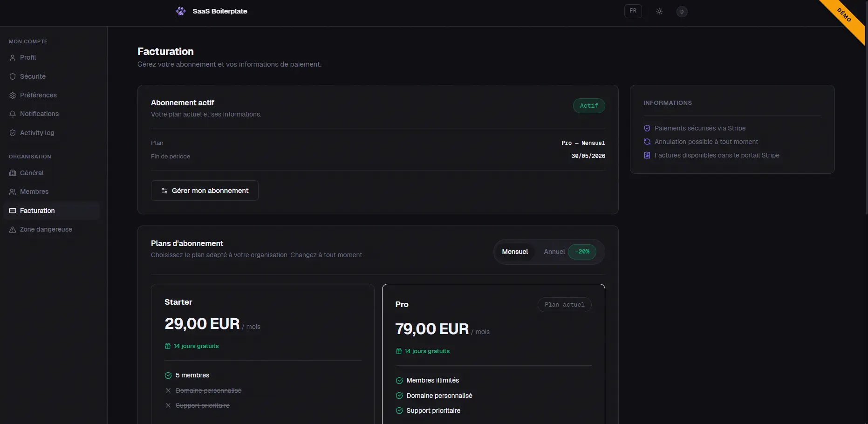The width and height of the screenshot is (868, 424).
Task: Navigate to Profil in the sidebar
Action: [x=27, y=57]
